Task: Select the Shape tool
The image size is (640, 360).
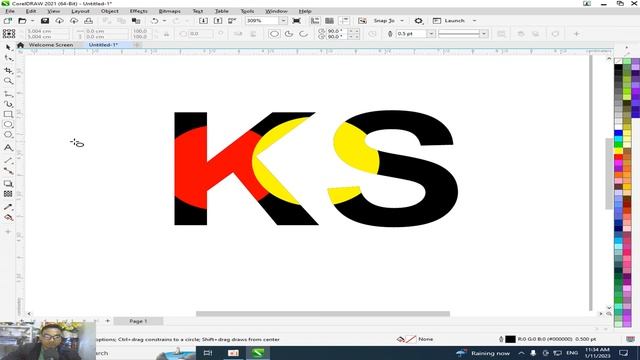Action: [8, 59]
